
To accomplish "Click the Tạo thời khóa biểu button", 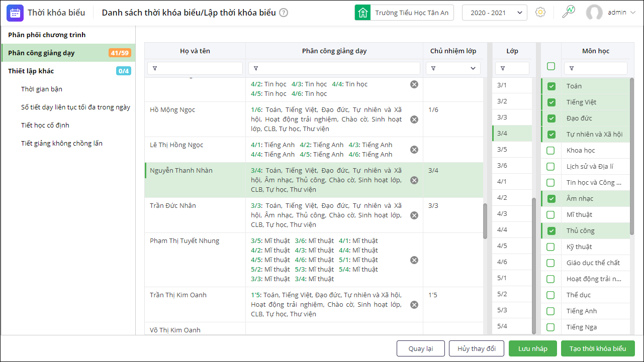I will [x=598, y=348].
